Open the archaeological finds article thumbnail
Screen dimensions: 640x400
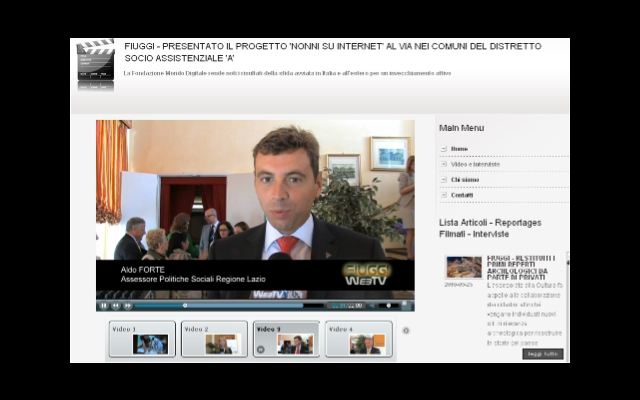[x=464, y=267]
